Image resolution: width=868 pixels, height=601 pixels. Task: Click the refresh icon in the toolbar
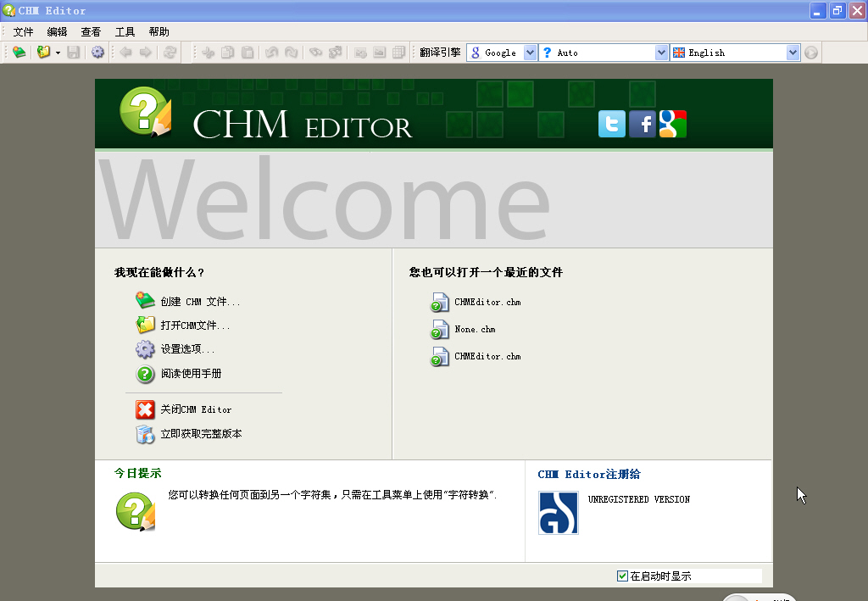(169, 52)
